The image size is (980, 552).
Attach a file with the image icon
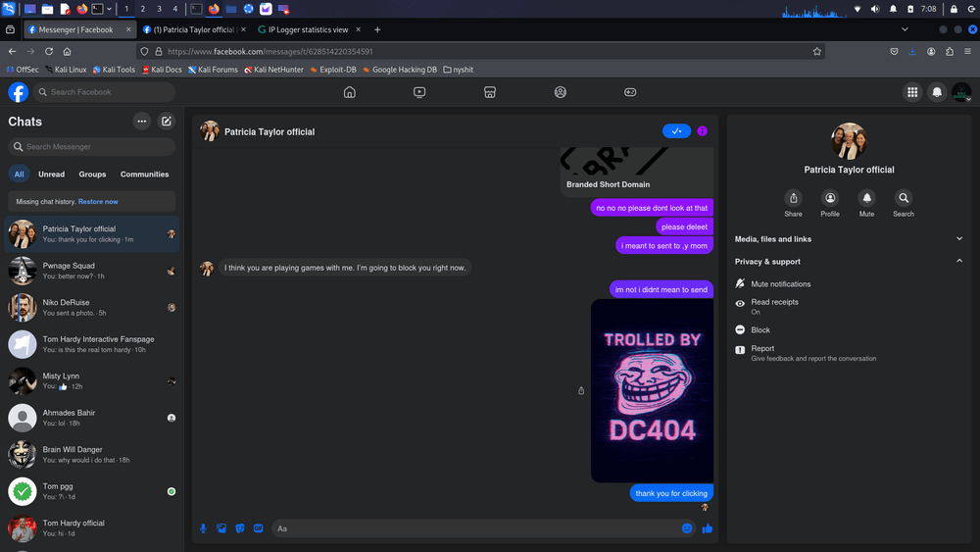click(x=221, y=528)
